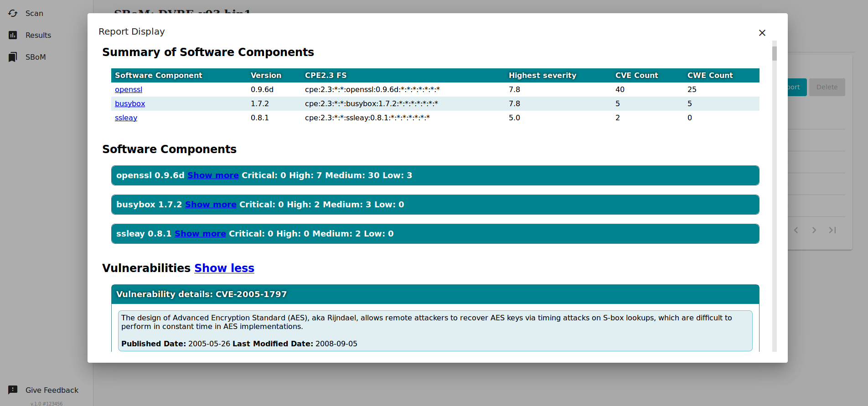Click the report dialog vertical scrollbar thumb
868x406 pixels.
775,53
